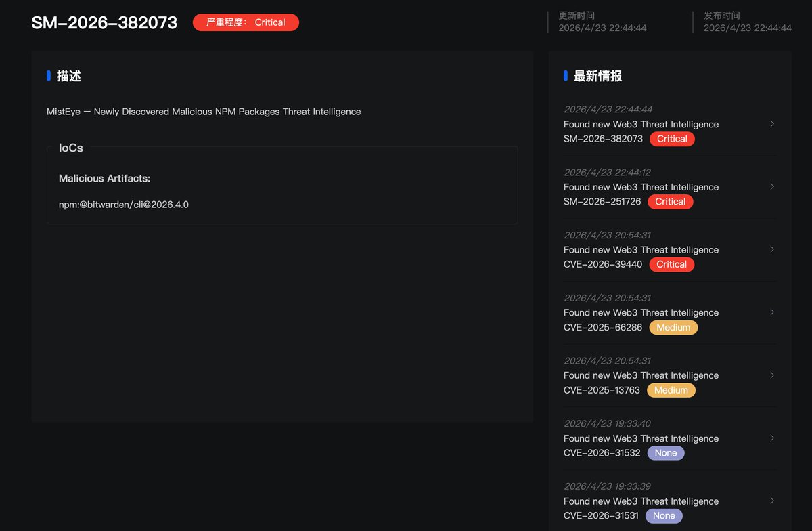Open SM-2026-382073 identifier in latest intelligence list
812x531 pixels.
[604, 139]
